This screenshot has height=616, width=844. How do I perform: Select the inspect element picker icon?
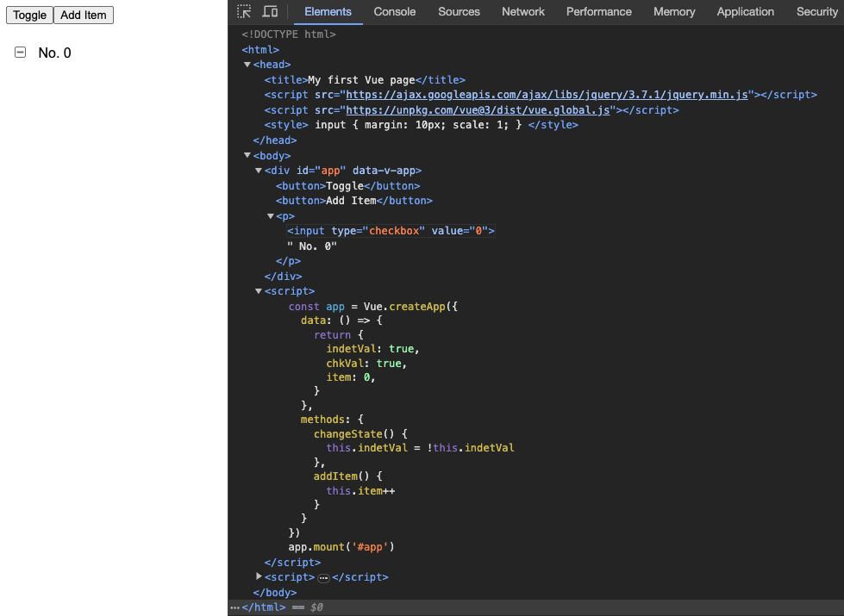[x=244, y=11]
